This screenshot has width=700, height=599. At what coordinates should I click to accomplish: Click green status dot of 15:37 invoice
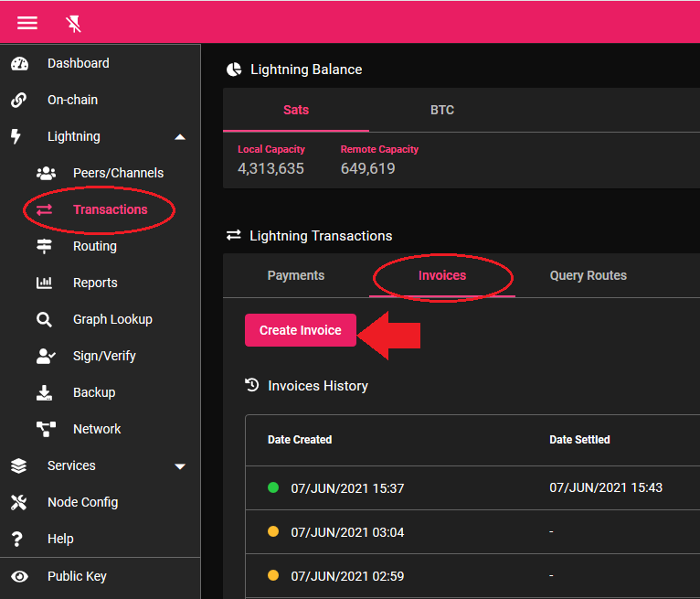[273, 487]
